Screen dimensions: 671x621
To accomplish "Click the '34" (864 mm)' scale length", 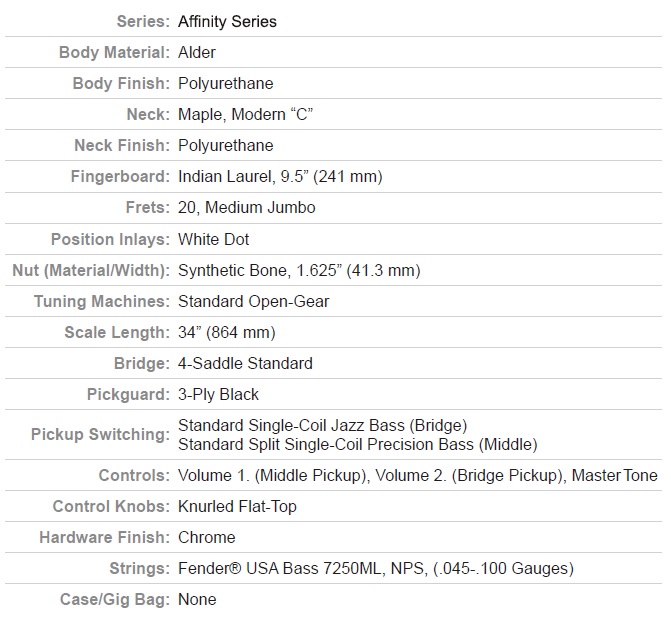I will (227, 333).
